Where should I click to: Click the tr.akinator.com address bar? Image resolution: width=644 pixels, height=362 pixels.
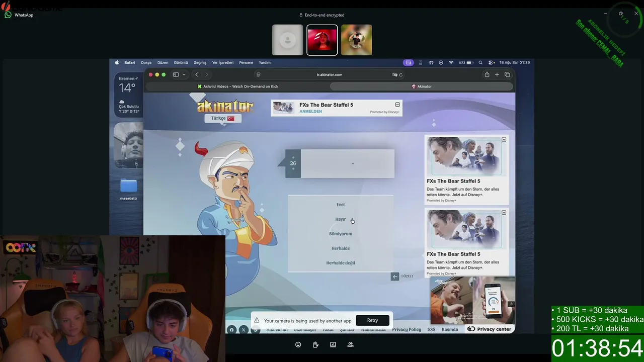[330, 74]
